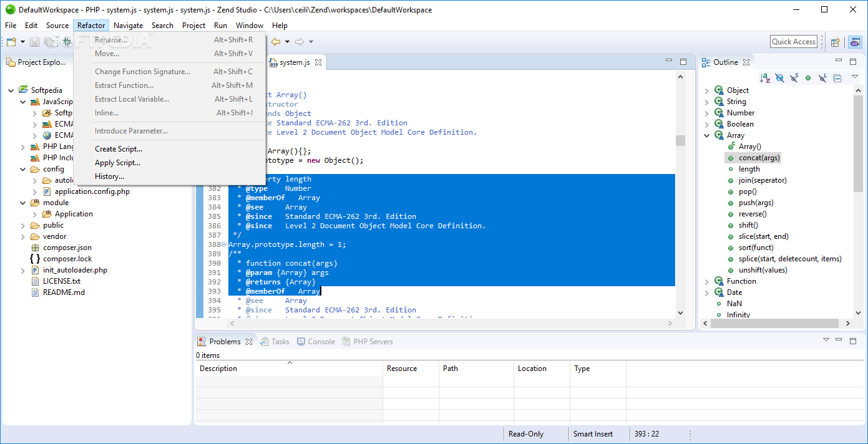Switch to the Tasks tab
Screen dimensions: 868x444
(x=275, y=342)
